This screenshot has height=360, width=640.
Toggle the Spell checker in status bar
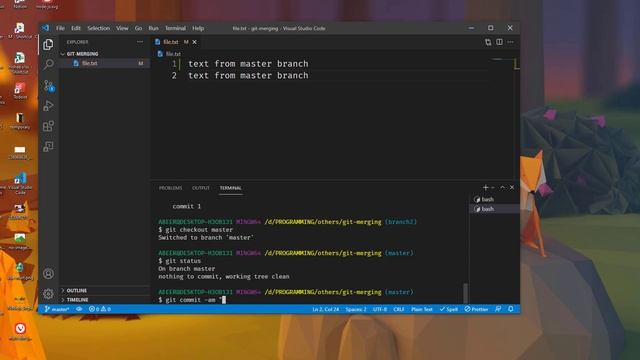tap(449, 309)
